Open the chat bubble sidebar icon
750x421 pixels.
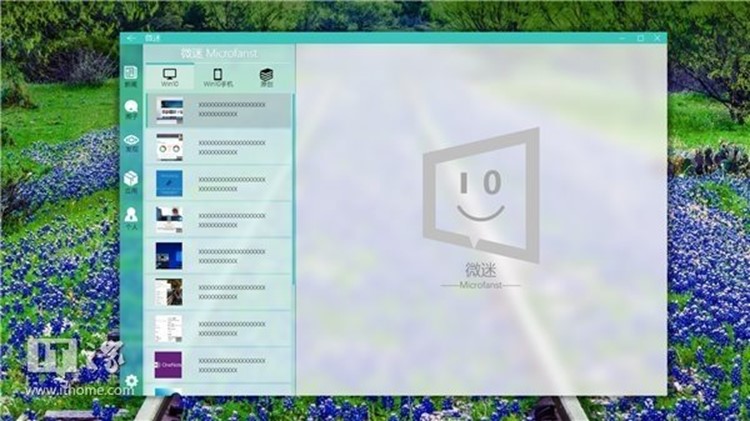pyautogui.click(x=131, y=110)
